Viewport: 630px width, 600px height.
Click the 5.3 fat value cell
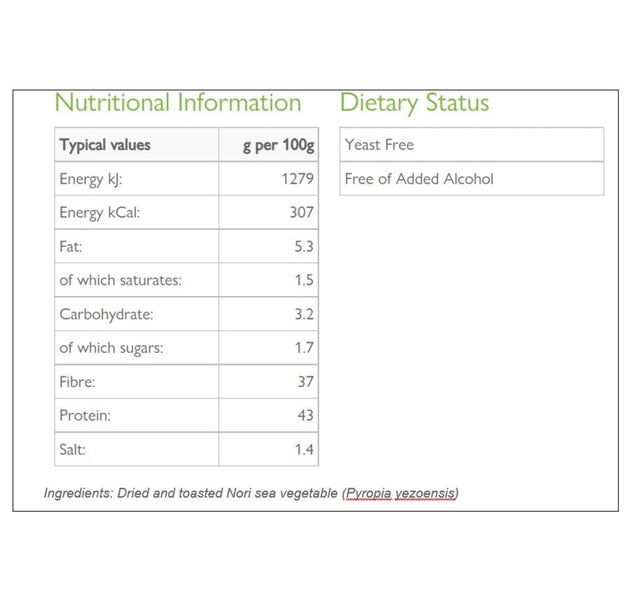pos(304,247)
